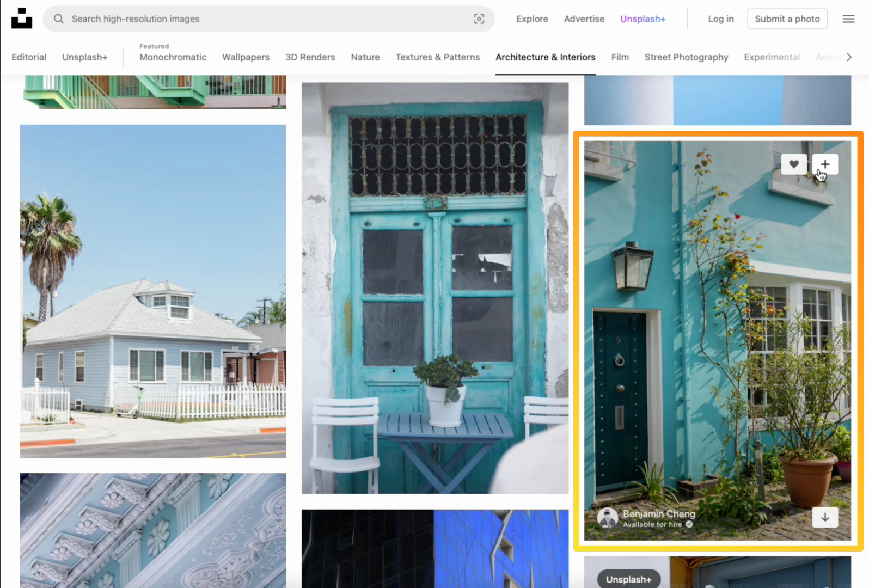Go to Explore
Viewport: 869px width, 588px height.
(532, 19)
